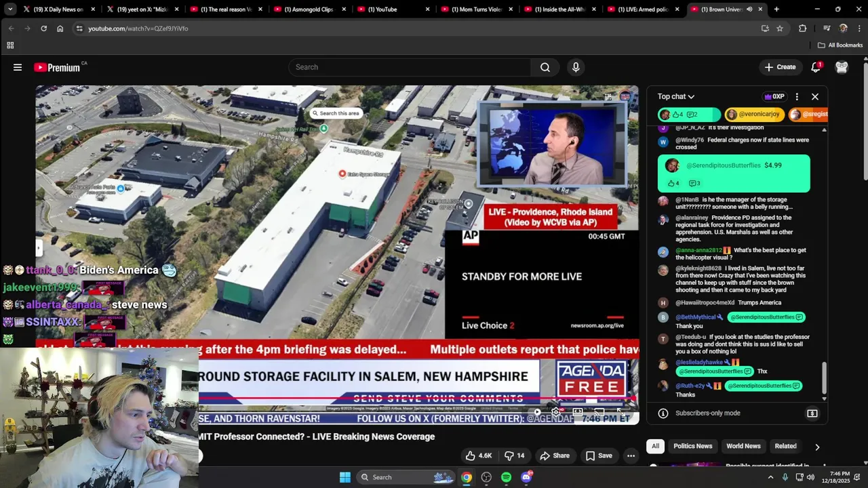Toggle the player autoplay switch
The width and height of the screenshot is (868, 488).
(x=538, y=411)
